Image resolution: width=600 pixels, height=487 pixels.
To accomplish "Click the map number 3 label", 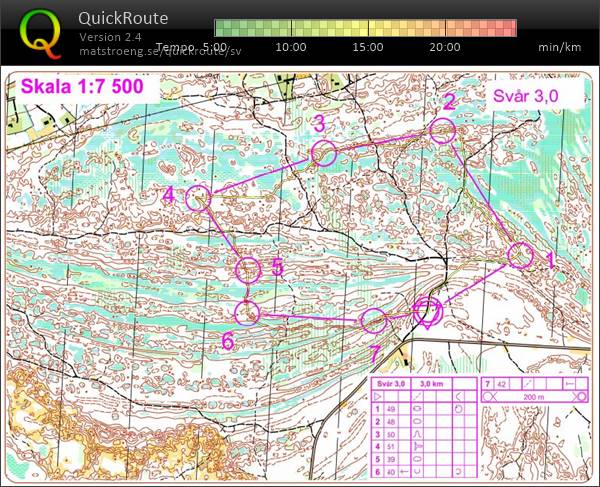I will (319, 123).
